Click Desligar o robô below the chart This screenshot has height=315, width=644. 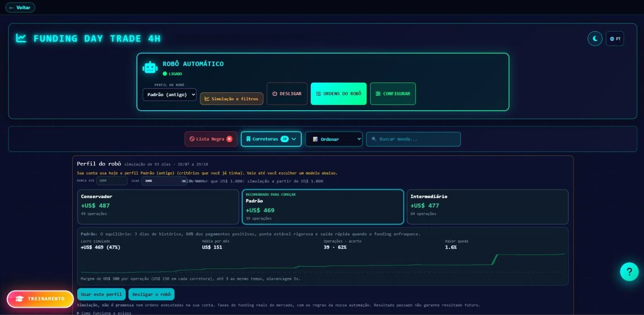point(151,294)
